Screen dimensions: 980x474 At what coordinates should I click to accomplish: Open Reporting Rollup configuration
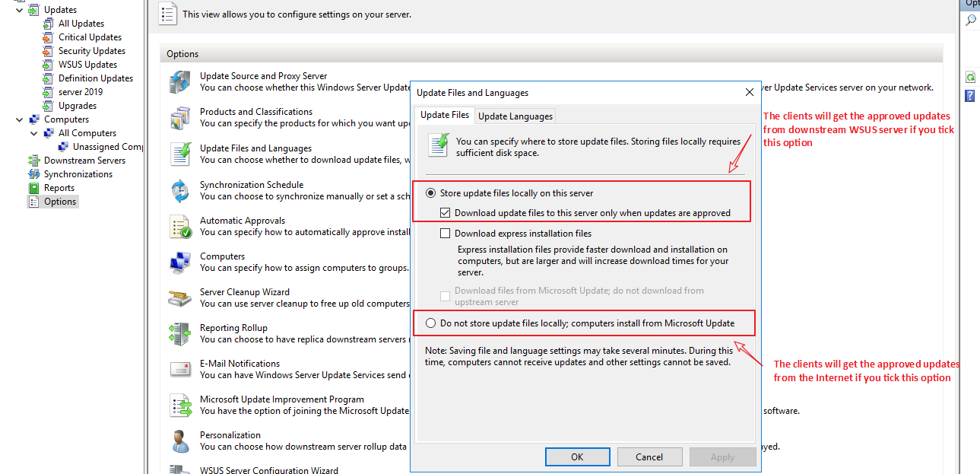[180, 333]
